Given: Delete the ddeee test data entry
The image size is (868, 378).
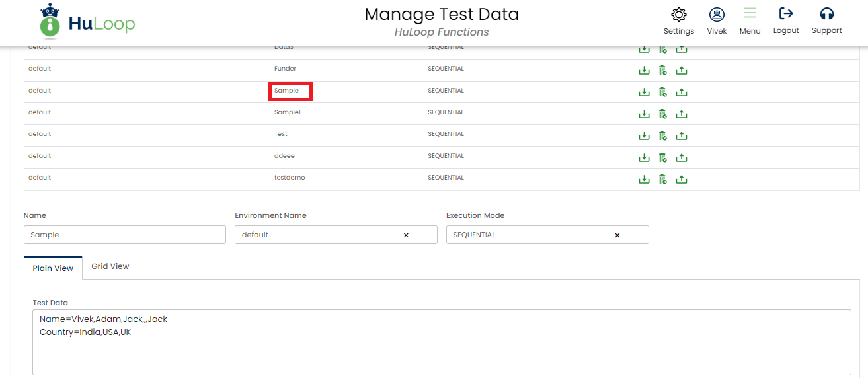Looking at the screenshot, I should coord(662,158).
